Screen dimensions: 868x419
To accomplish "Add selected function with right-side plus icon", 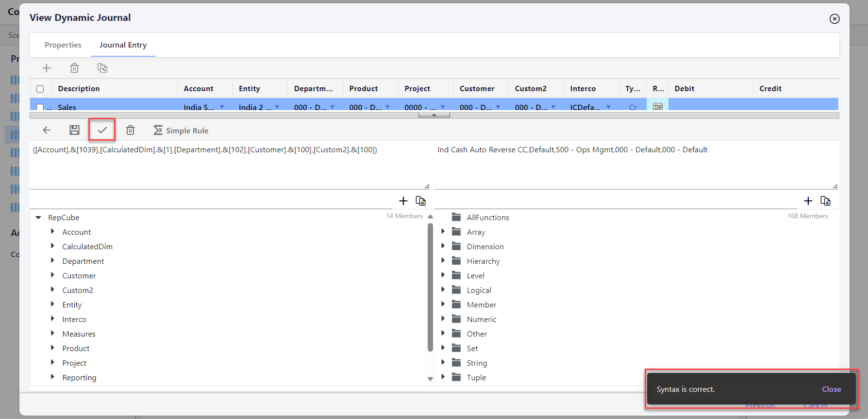I will pyautogui.click(x=808, y=201).
